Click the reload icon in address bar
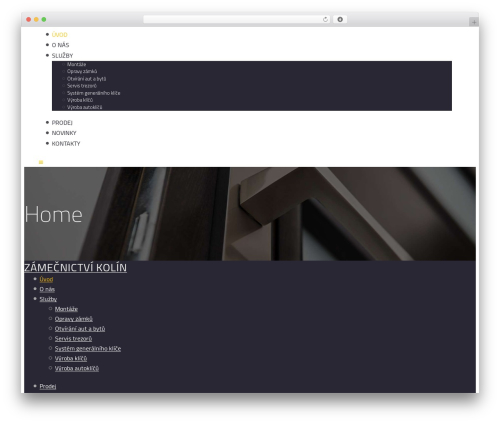Image resolution: width=500 pixels, height=423 pixels. pos(325,20)
